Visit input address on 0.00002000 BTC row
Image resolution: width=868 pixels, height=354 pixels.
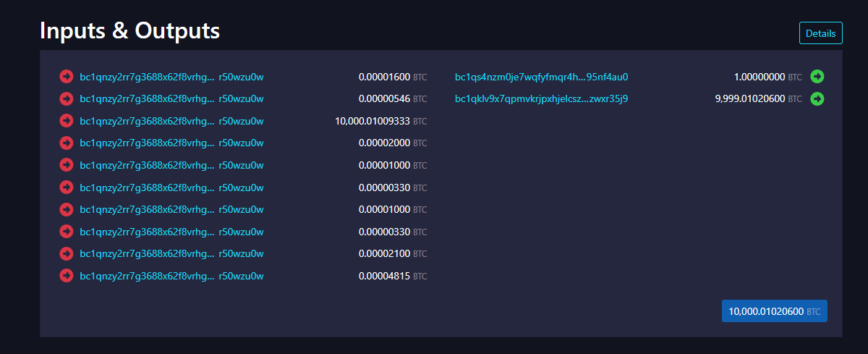pyautogui.click(x=171, y=143)
